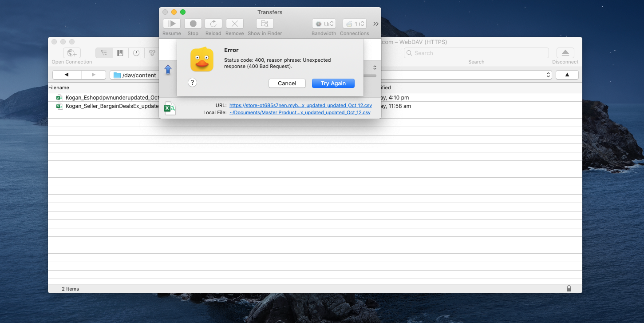Screen dimensions: 644x323
Task: Click Resume in the Transfers toolbar
Action: pyautogui.click(x=171, y=24)
